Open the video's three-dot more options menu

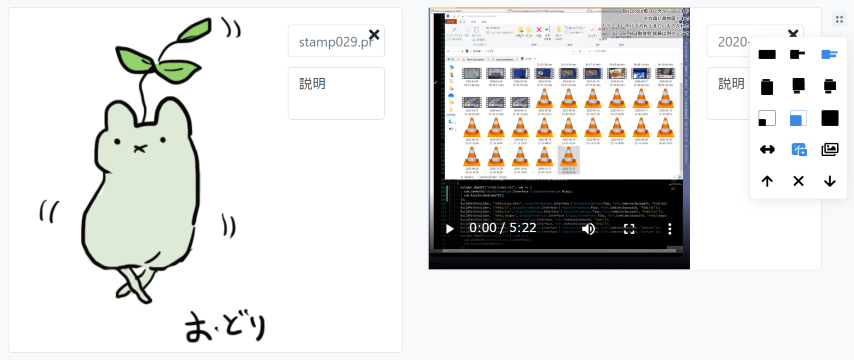[x=670, y=229]
